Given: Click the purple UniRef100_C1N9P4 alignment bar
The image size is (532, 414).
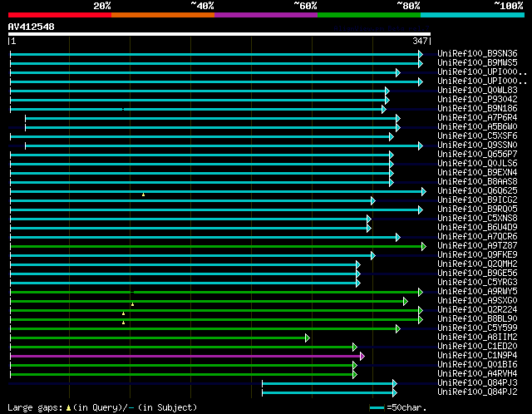Looking at the screenshot, I should point(185,357).
